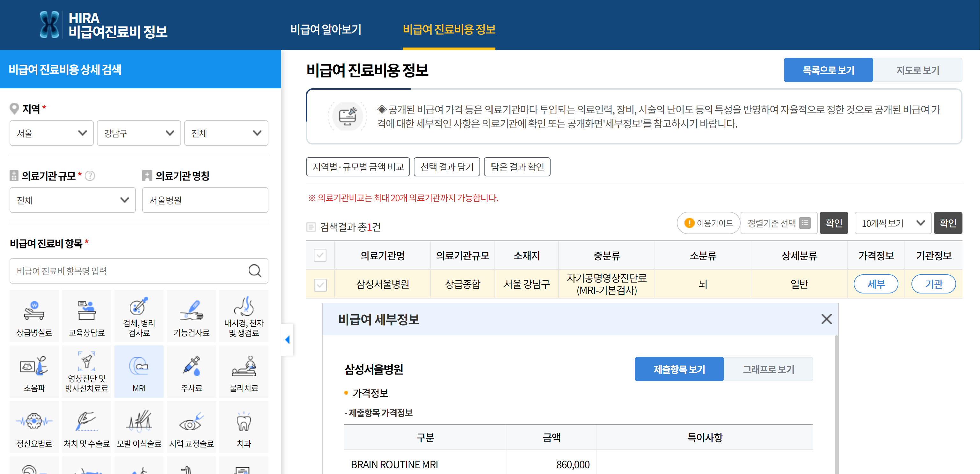Viewport: 980px width, 474px height.
Task: Toggle the header select-all checkbox
Action: pyautogui.click(x=320, y=255)
